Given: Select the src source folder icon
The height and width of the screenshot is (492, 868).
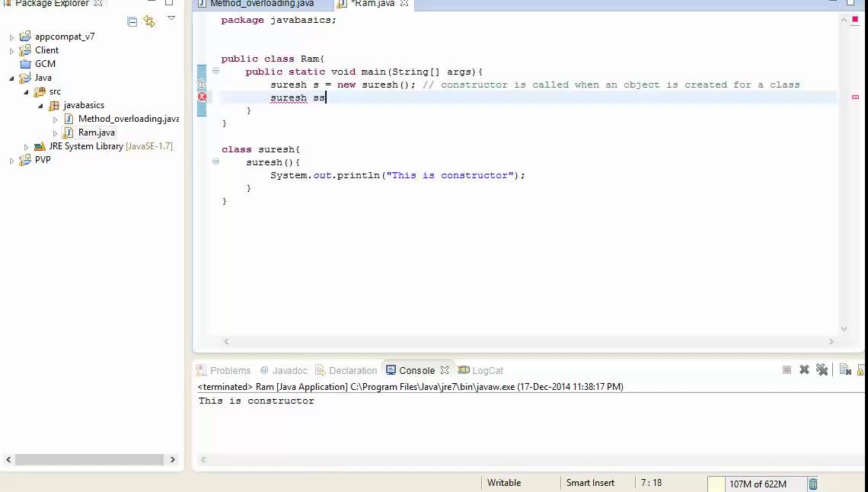Looking at the screenshot, I should (40, 91).
